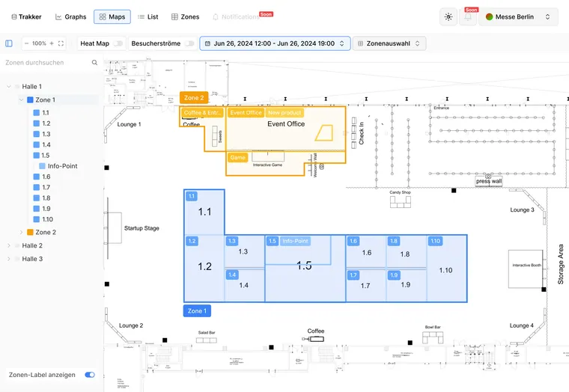
Task: Select tree item 1.9
Action: (x=46, y=209)
